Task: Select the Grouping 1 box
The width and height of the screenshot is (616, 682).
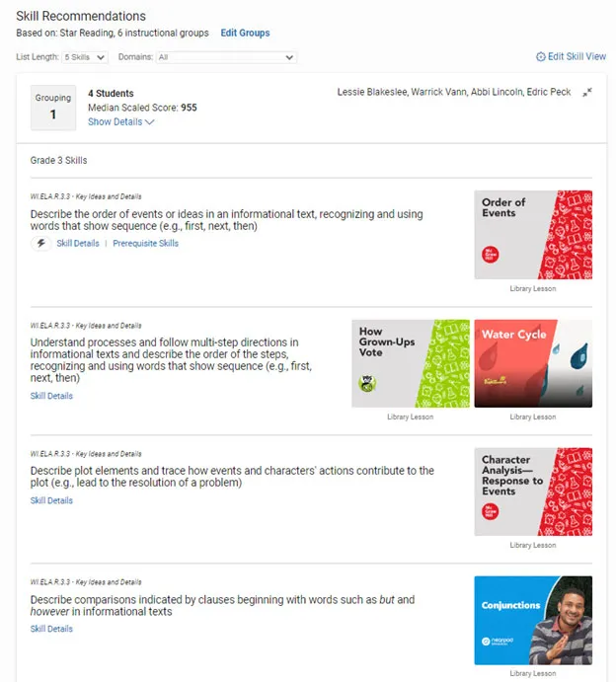Action: point(53,108)
